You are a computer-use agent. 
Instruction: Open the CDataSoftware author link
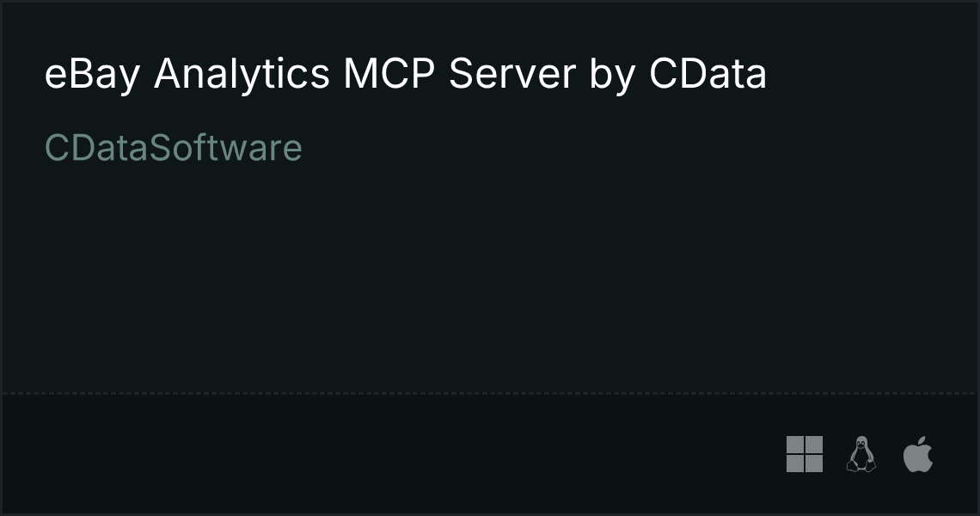(173, 148)
